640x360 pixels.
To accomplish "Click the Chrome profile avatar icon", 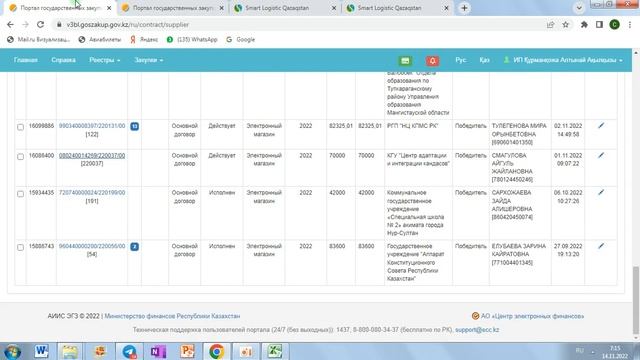I will click(614, 24).
